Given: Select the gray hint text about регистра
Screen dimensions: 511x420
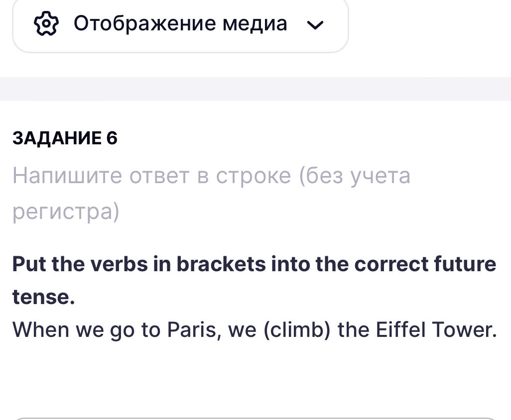Looking at the screenshot, I should click(211, 193).
